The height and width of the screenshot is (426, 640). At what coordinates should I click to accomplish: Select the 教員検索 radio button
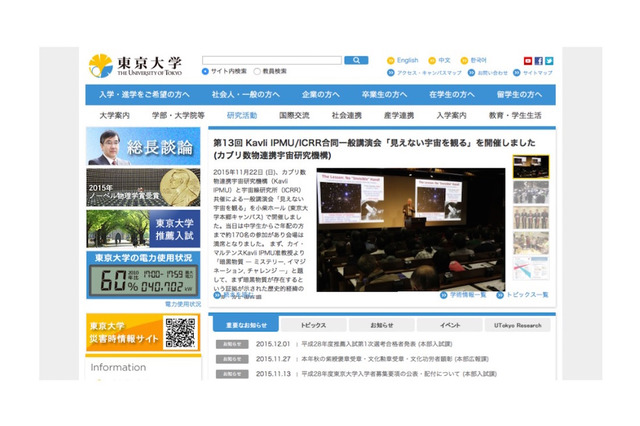coord(257,71)
